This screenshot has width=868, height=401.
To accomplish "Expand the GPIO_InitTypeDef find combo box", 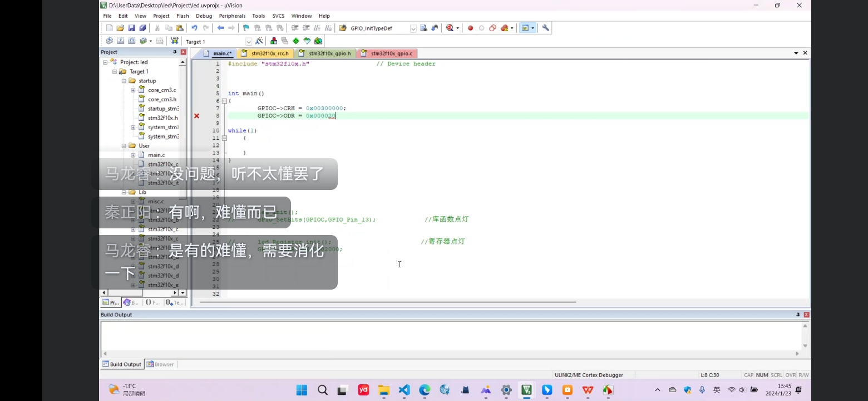I will pyautogui.click(x=413, y=28).
